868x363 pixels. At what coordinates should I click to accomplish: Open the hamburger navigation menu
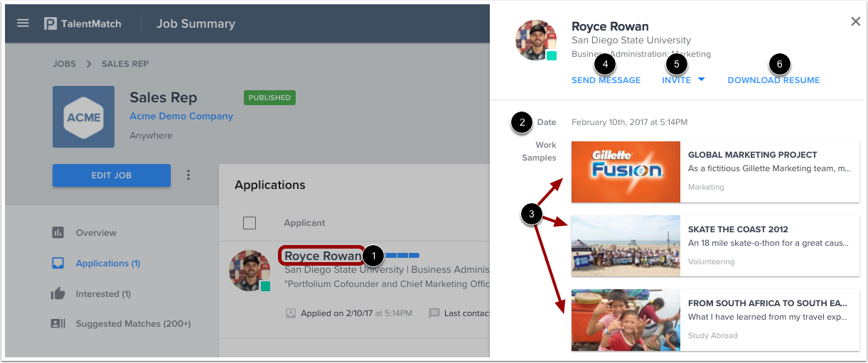coord(23,23)
